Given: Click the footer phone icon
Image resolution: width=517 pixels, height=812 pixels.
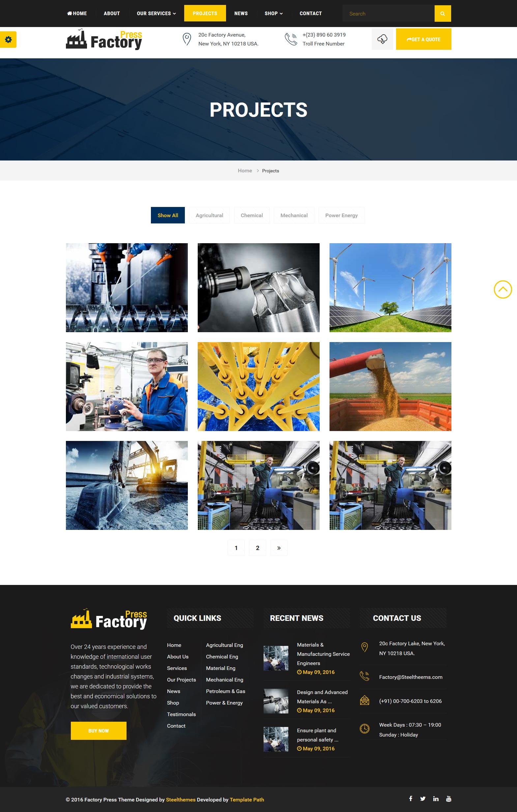Looking at the screenshot, I should (364, 676).
